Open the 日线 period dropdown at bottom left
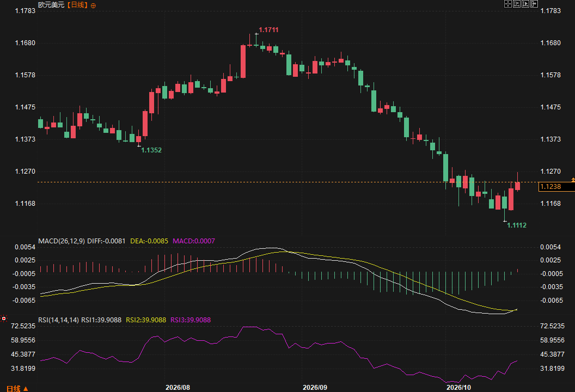This screenshot has height=392, width=575. (17, 388)
